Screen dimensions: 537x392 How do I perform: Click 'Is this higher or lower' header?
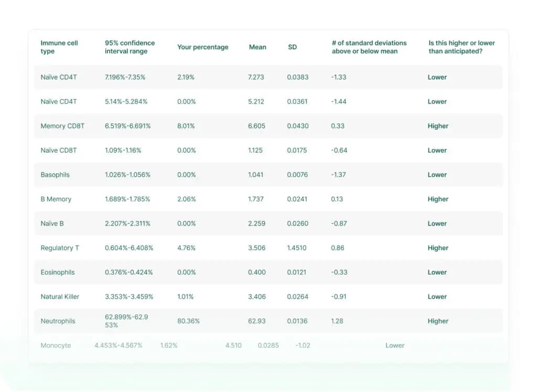pos(461,47)
